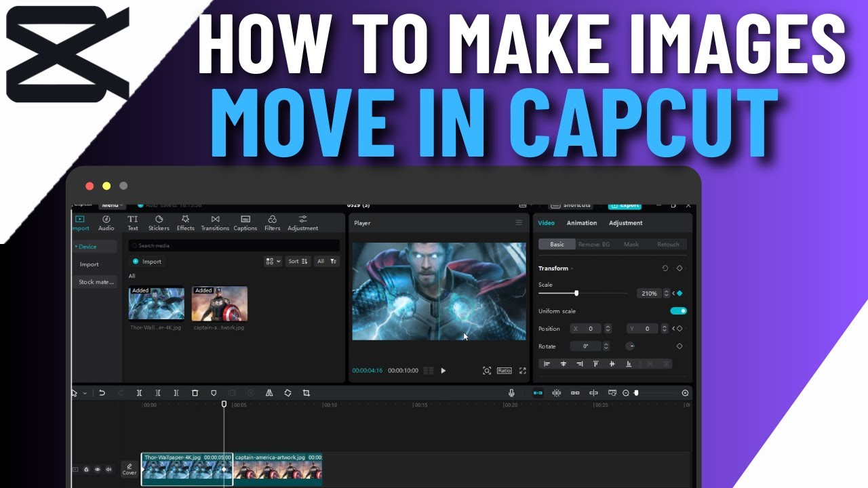Zoom in the timeline with plus icon
868x488 pixels.
[685, 393]
